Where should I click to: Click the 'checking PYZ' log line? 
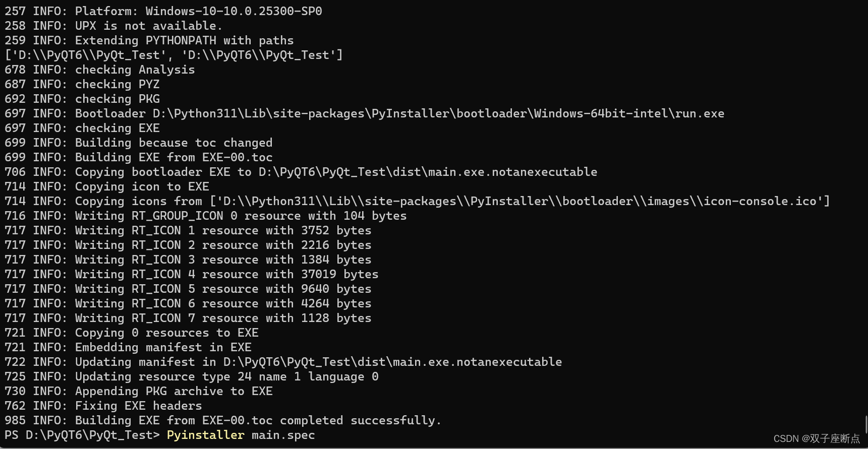(82, 84)
